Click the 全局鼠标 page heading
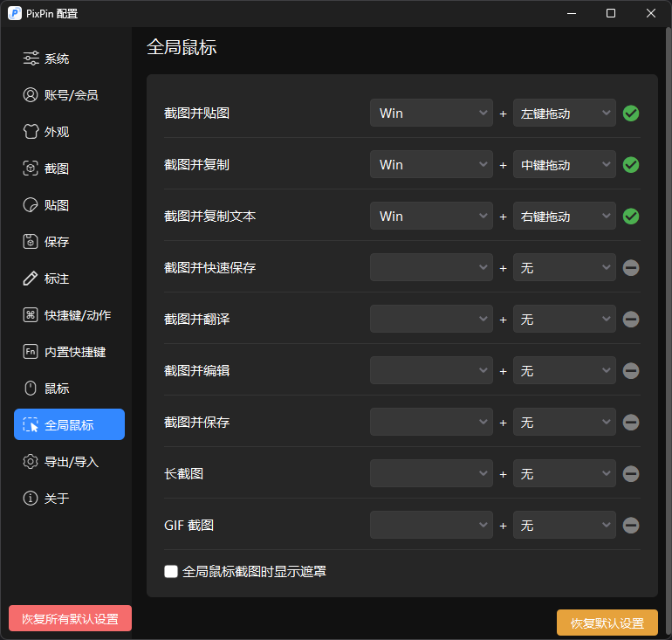Screen dimensions: 672x640 coord(182,47)
